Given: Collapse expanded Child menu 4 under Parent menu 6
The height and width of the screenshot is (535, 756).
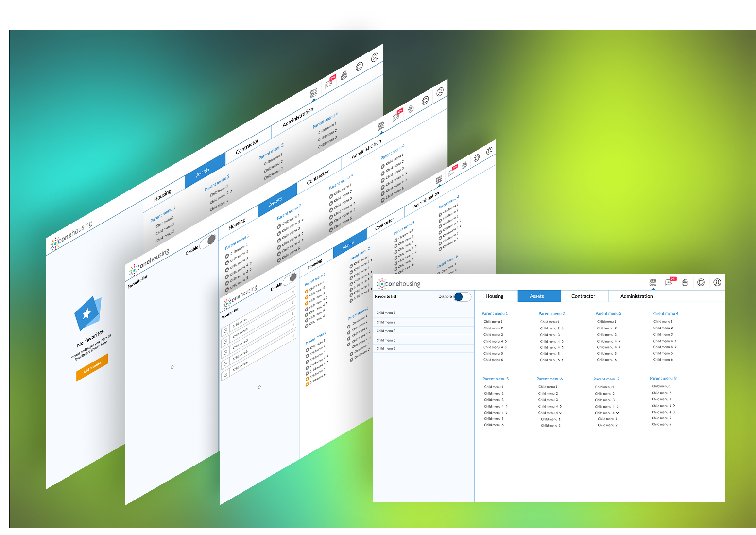Looking at the screenshot, I should (561, 413).
